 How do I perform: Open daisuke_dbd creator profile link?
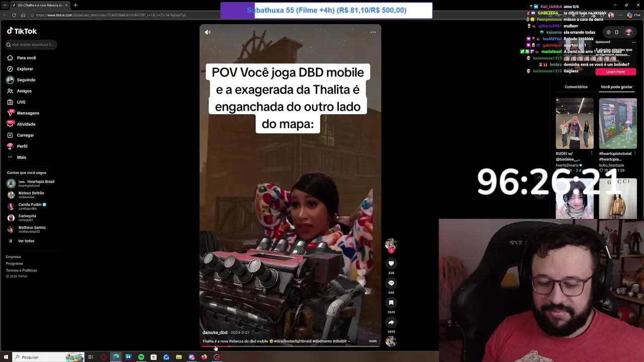[215, 332]
